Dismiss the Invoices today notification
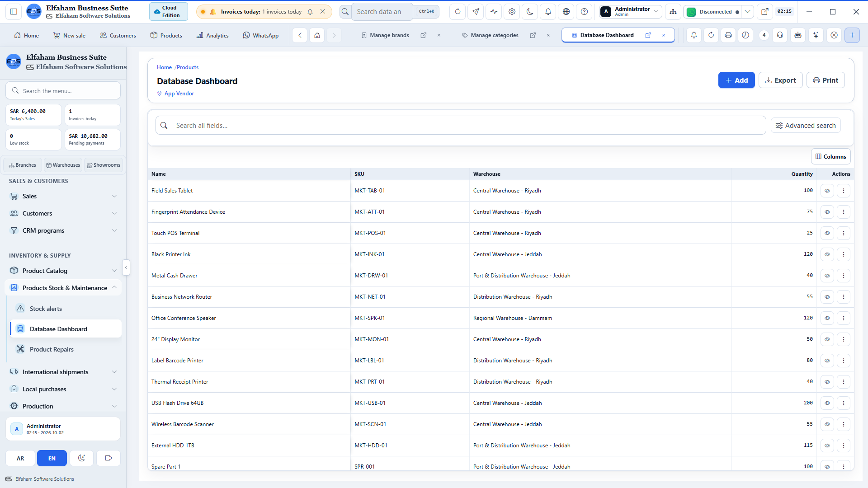 (x=323, y=12)
